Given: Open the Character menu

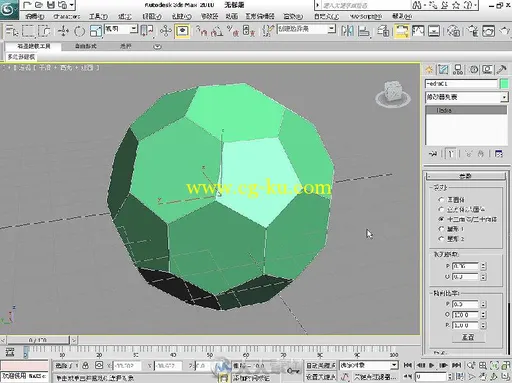Looking at the screenshot, I should 67,16.
